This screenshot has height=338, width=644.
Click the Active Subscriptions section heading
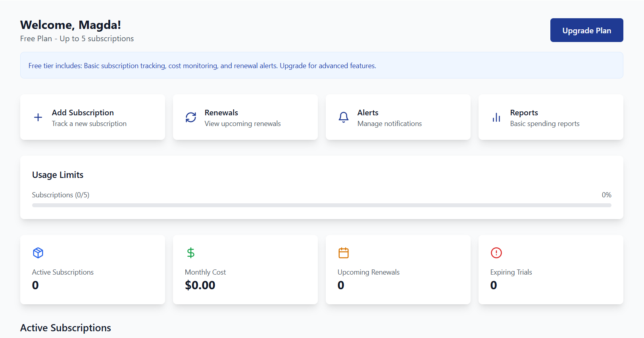click(x=65, y=328)
